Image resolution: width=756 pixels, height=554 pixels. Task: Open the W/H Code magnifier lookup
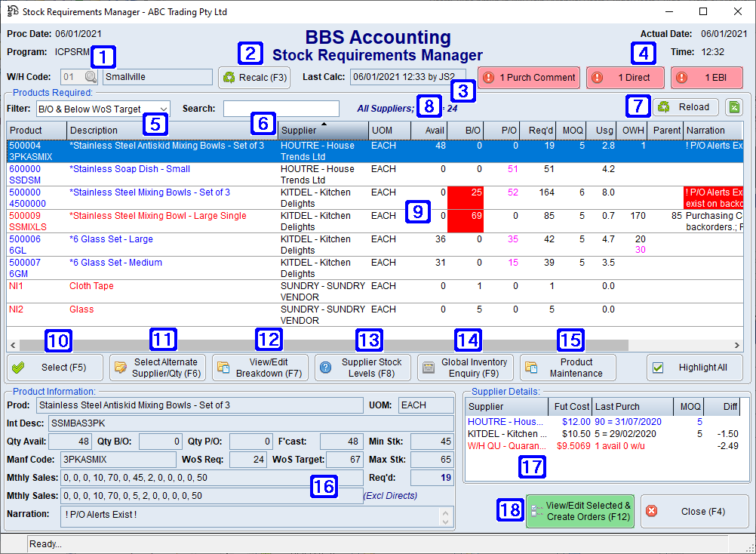pyautogui.click(x=90, y=76)
